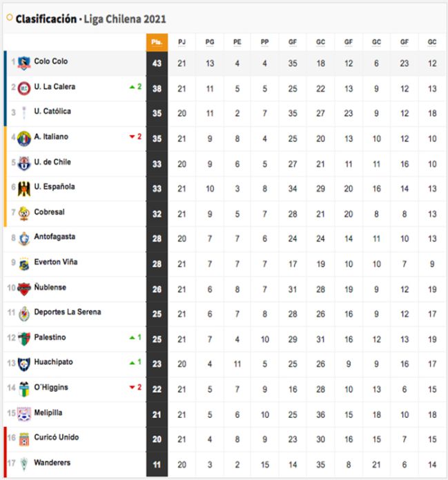Click the Colo Colo team crest

point(24,63)
